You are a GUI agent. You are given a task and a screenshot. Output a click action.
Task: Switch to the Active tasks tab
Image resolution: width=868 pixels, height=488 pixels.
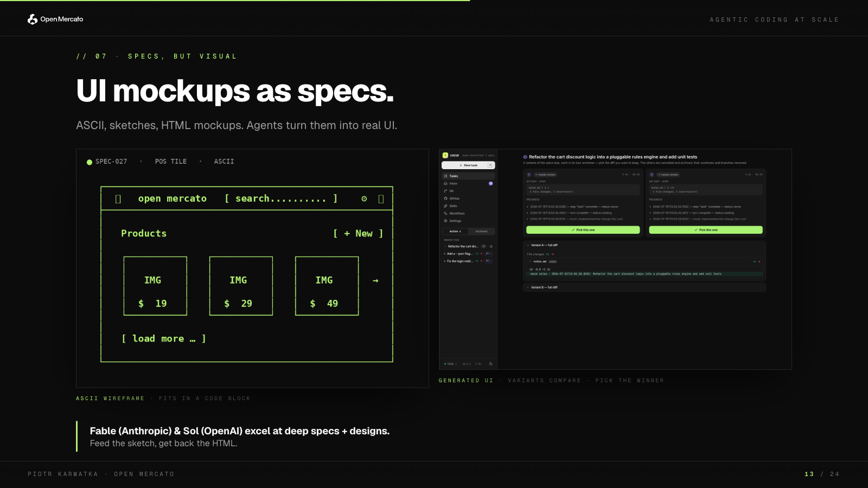455,232
